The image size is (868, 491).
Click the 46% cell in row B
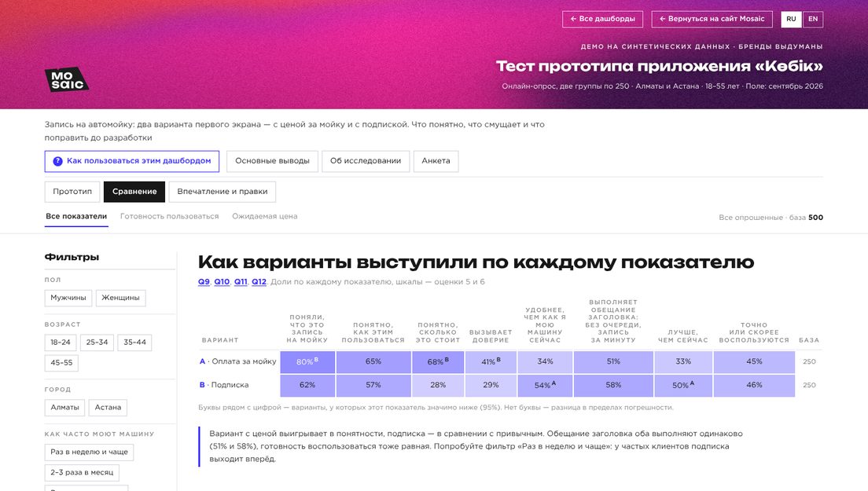[754, 386]
